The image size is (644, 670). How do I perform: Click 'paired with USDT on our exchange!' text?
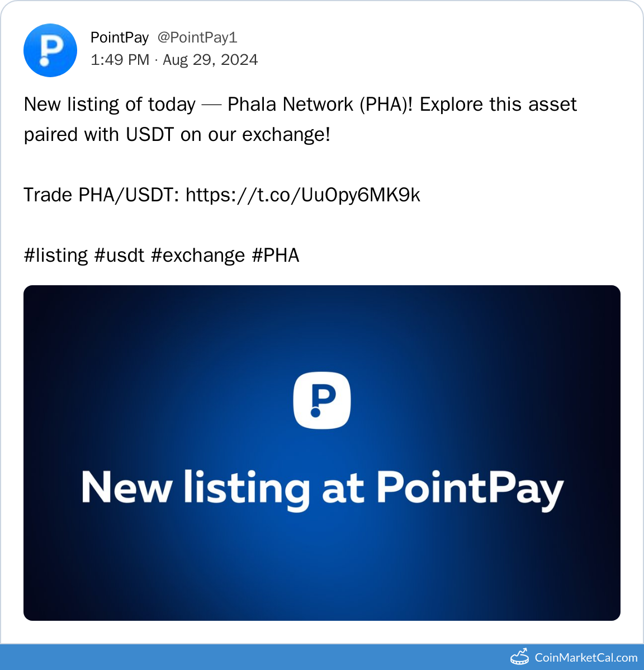(x=177, y=135)
